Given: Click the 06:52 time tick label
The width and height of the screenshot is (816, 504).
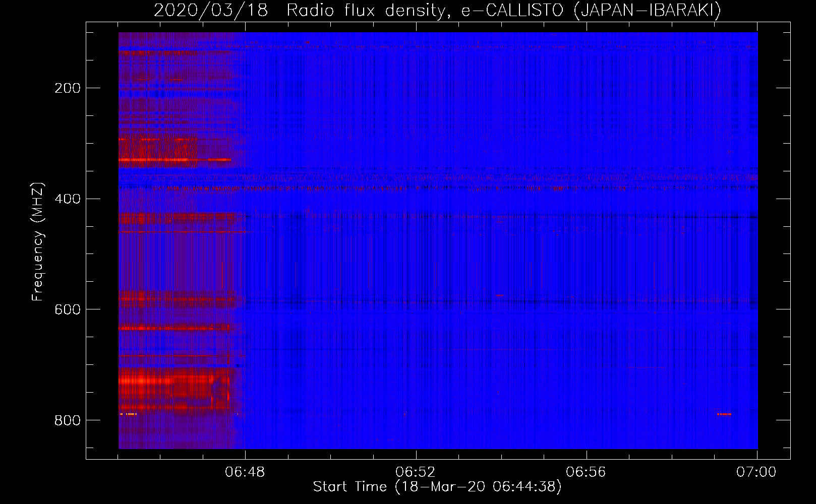Looking at the screenshot, I should [x=416, y=472].
